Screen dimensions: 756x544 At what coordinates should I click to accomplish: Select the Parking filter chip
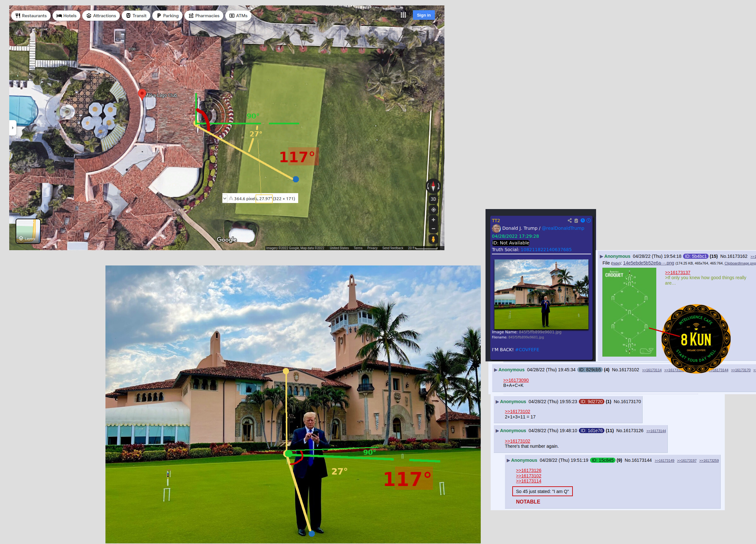(167, 16)
